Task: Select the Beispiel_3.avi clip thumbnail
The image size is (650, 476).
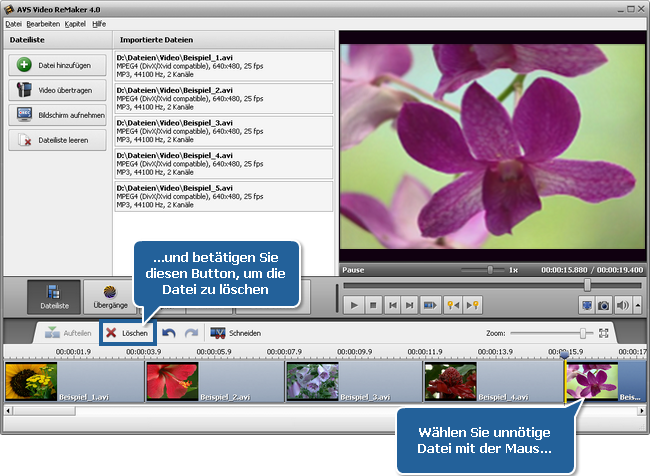Action: pyautogui.click(x=313, y=381)
